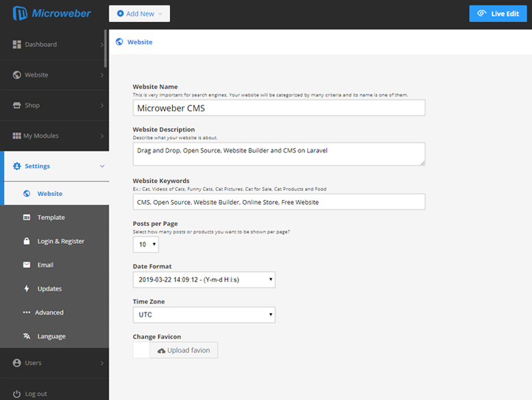This screenshot has height=400, width=532.
Task: Go to Template settings
Action: (x=54, y=217)
